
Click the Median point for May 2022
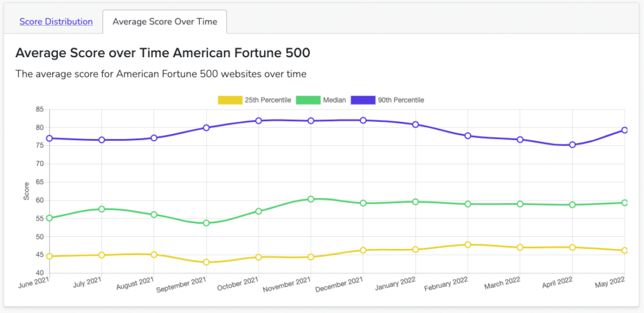625,202
